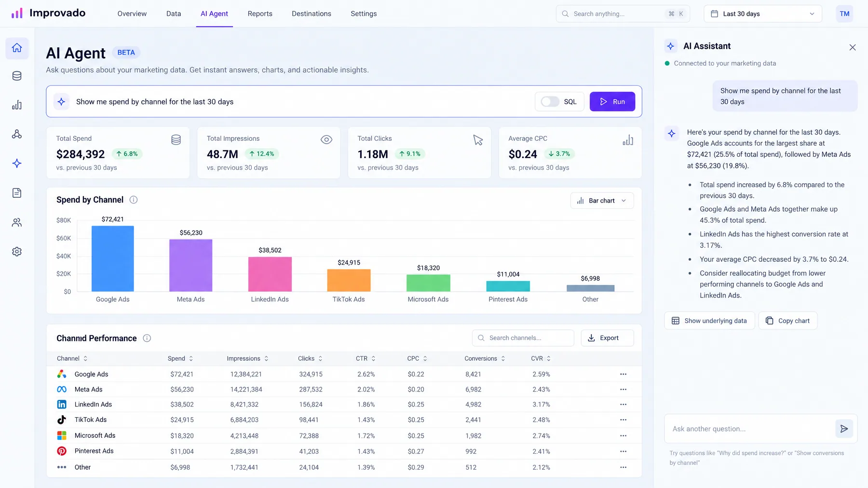Click the chart icon on Average CPC card
This screenshot has height=488, width=868.
pos(628,140)
